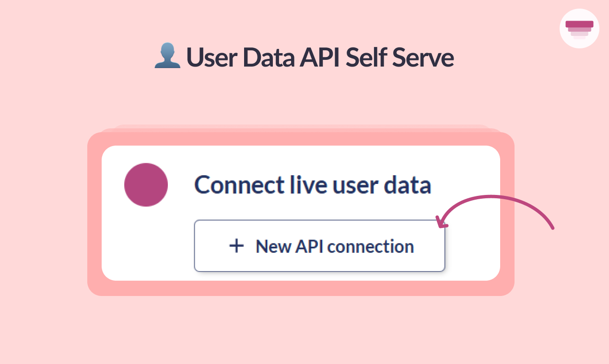Click the Connect live user data heading
The image size is (609, 364).
tap(313, 185)
